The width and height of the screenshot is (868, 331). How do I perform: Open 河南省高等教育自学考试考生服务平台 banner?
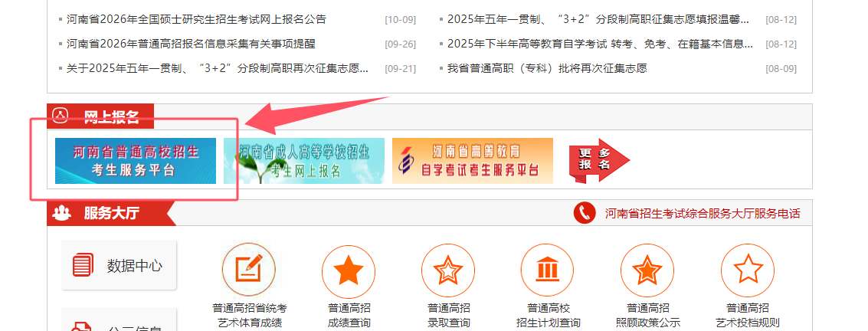point(472,160)
